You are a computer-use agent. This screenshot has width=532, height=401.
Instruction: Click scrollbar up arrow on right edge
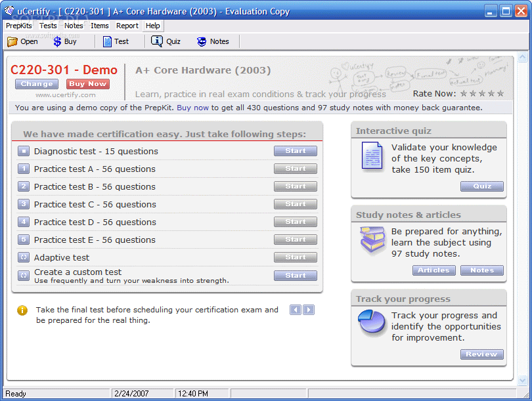point(522,56)
